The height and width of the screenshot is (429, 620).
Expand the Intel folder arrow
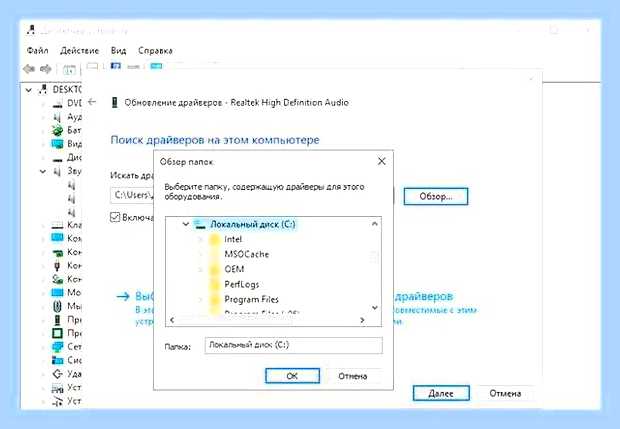[200, 240]
